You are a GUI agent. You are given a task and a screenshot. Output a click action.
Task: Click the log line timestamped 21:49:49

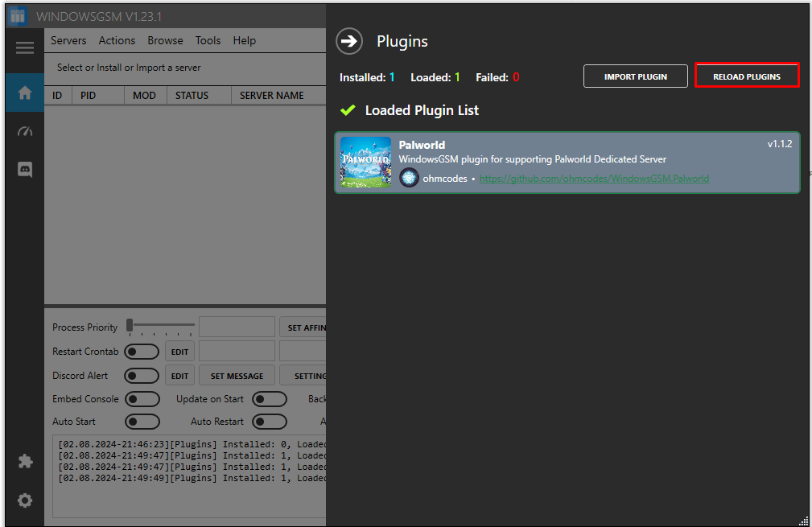tap(192, 479)
